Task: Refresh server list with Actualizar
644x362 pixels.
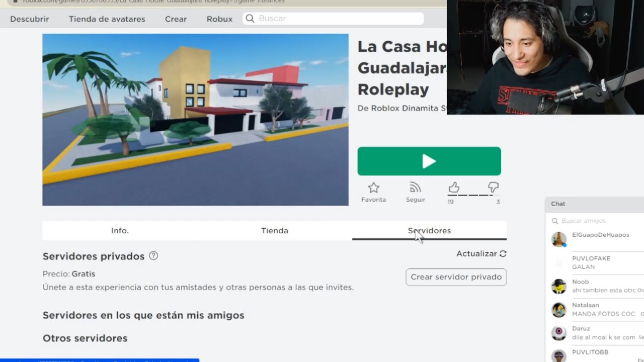Action: pos(481,253)
